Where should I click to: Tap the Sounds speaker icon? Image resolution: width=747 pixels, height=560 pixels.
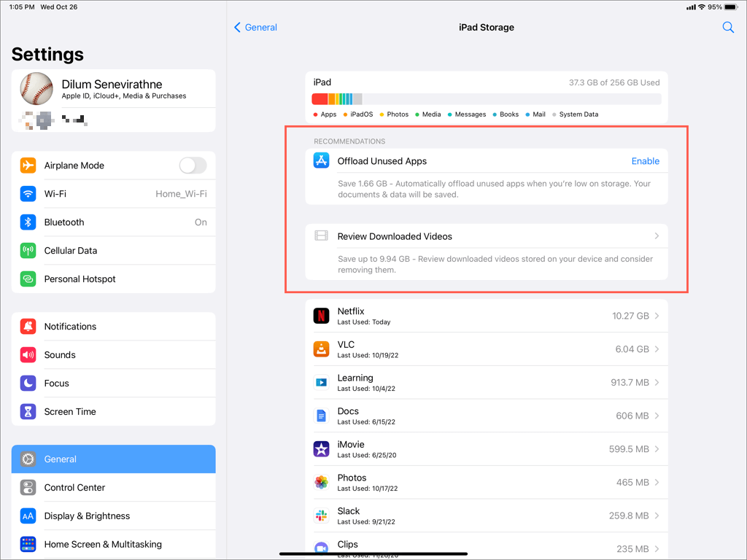coord(28,355)
